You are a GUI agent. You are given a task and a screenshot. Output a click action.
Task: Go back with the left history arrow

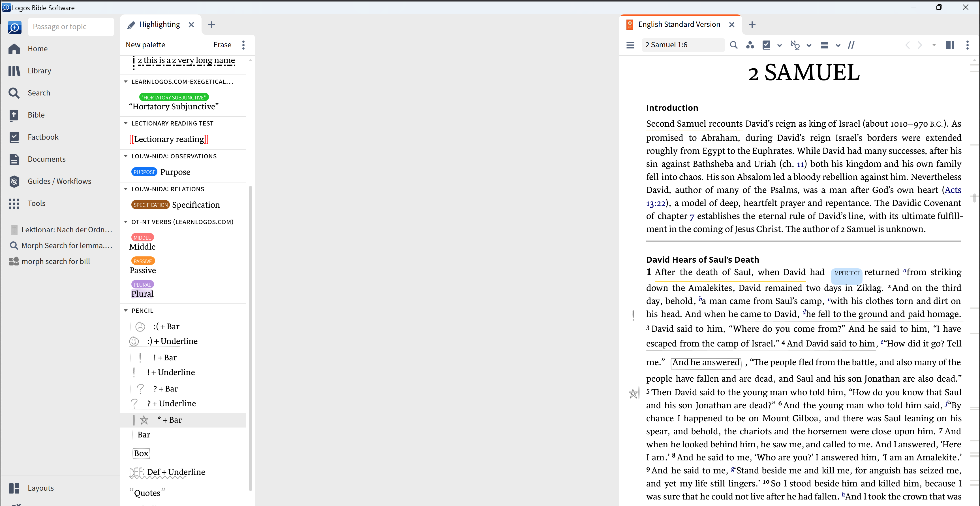[x=908, y=45]
